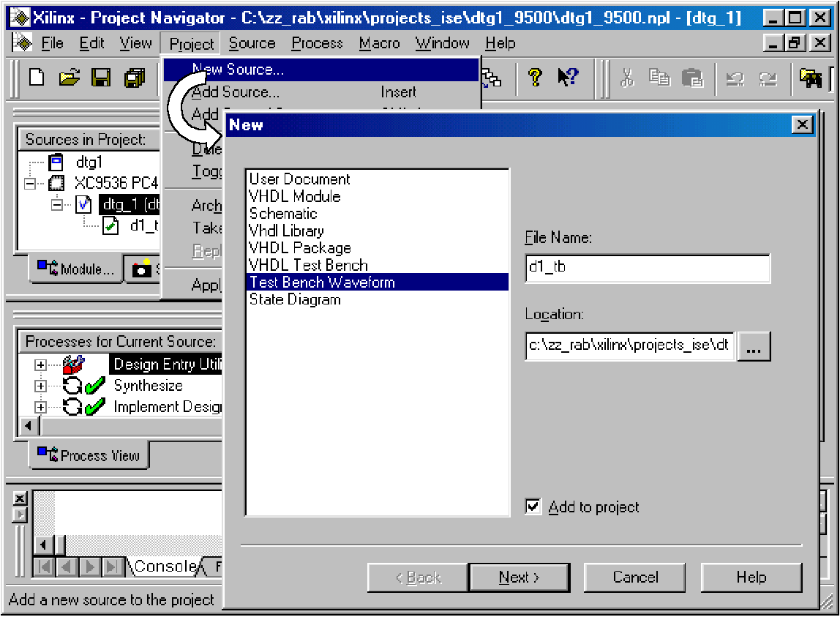840x617 pixels.
Task: Expand the Design Entry Utilities process
Action: pos(40,365)
